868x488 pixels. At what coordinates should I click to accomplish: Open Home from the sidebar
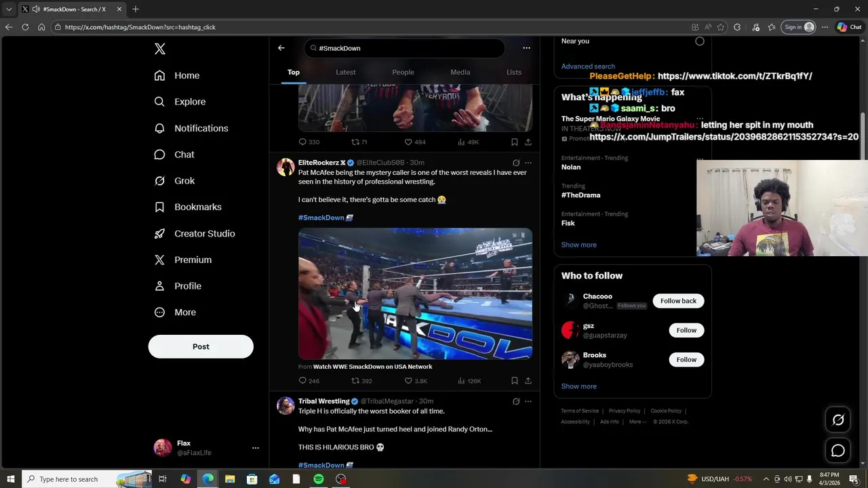177,75
